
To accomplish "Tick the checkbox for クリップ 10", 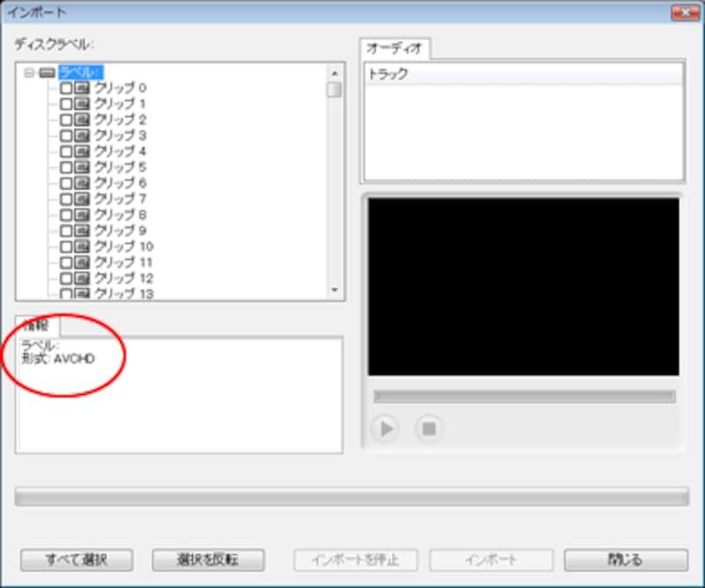I will pos(66,247).
